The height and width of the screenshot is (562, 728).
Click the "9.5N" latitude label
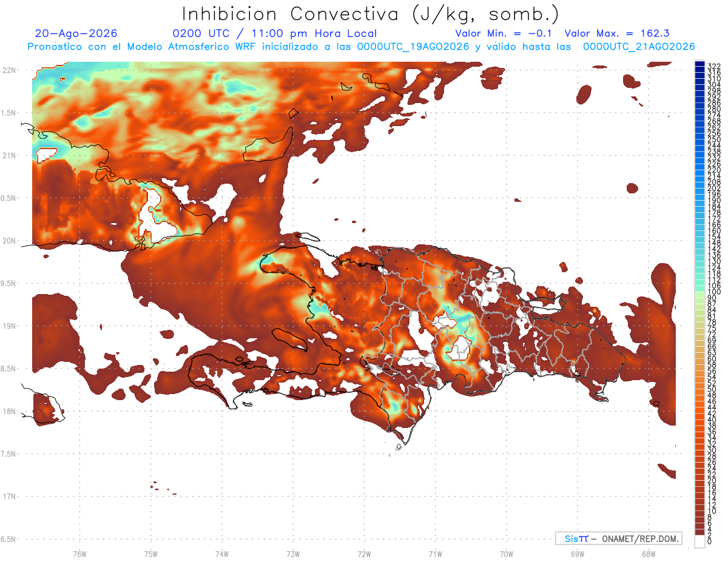8,283
